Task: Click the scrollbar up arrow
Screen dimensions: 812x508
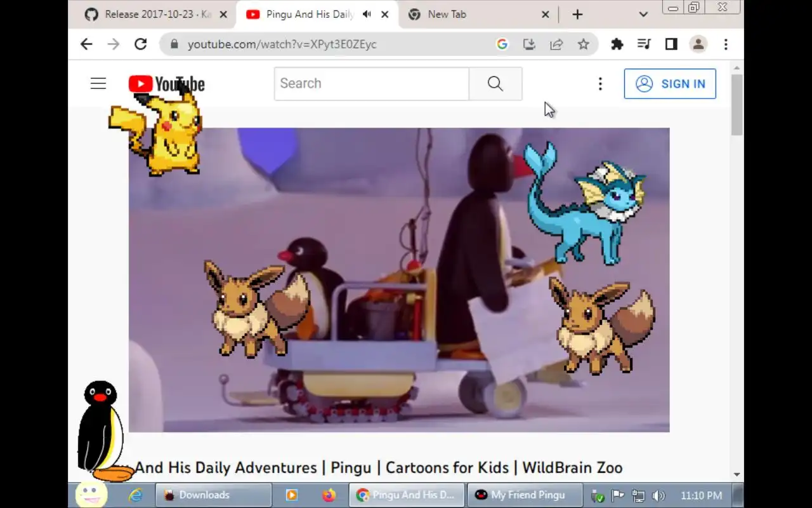Action: (x=737, y=68)
